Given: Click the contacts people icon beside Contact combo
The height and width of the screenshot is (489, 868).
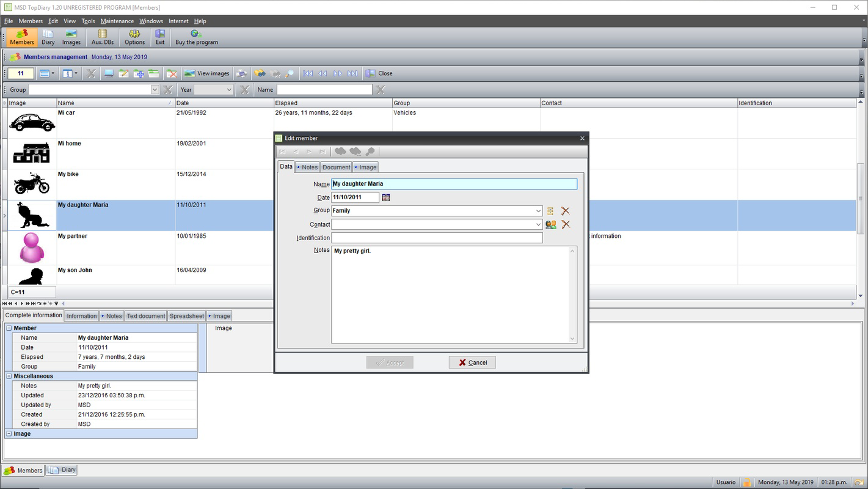Looking at the screenshot, I should [551, 224].
